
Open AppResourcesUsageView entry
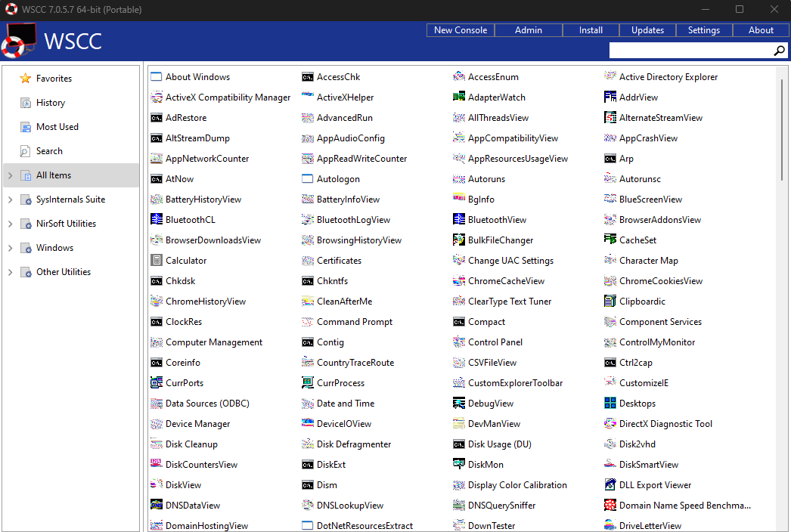pos(517,159)
